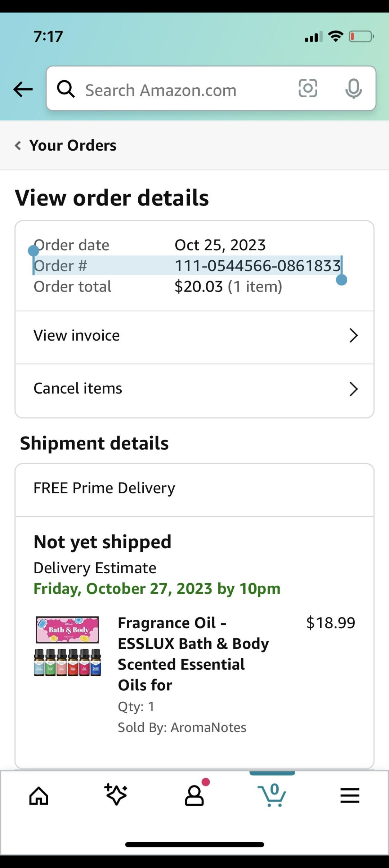Open the hamburger menu icon
This screenshot has width=389, height=868.
pos(350,795)
